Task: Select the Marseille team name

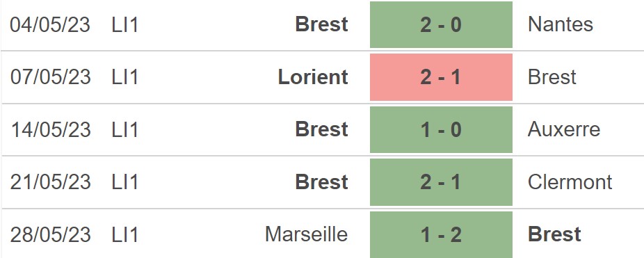Action: point(307,234)
